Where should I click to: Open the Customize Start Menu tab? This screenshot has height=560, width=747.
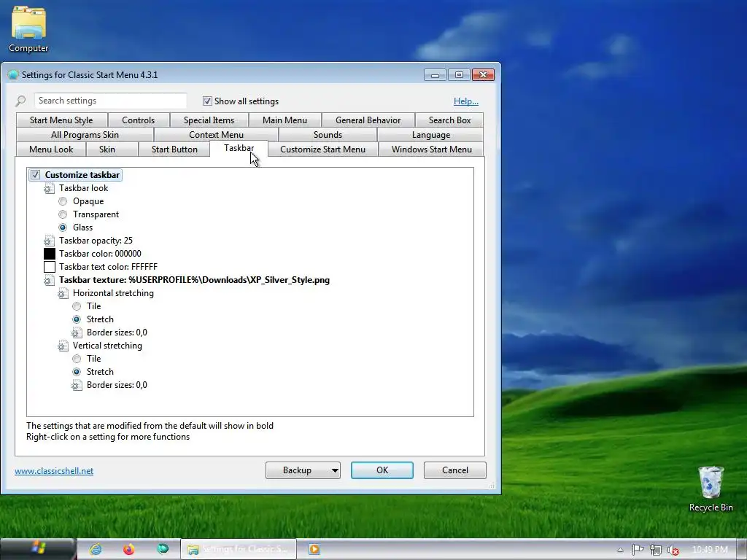pos(323,149)
